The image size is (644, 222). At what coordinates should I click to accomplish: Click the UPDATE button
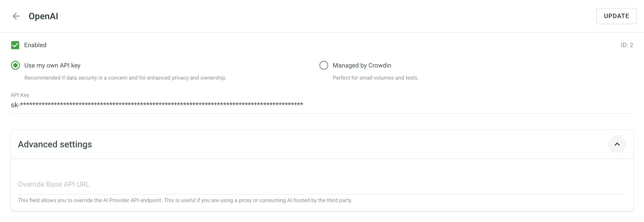click(616, 16)
